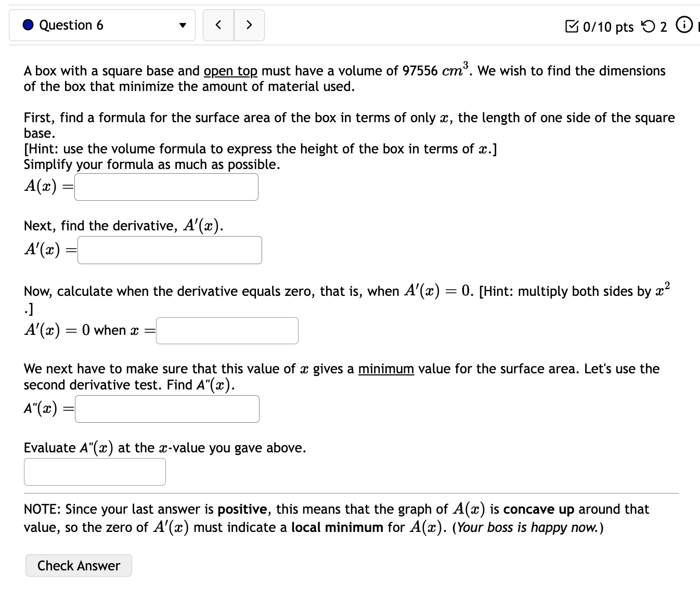This screenshot has width=700, height=599.
Task: Click the underlined 'open top' text
Action: tap(230, 71)
